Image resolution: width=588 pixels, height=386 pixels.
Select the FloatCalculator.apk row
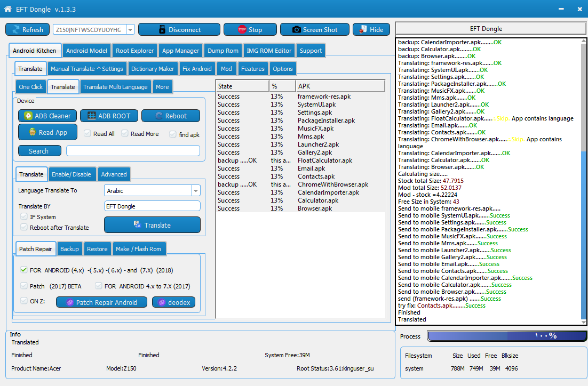(301, 160)
